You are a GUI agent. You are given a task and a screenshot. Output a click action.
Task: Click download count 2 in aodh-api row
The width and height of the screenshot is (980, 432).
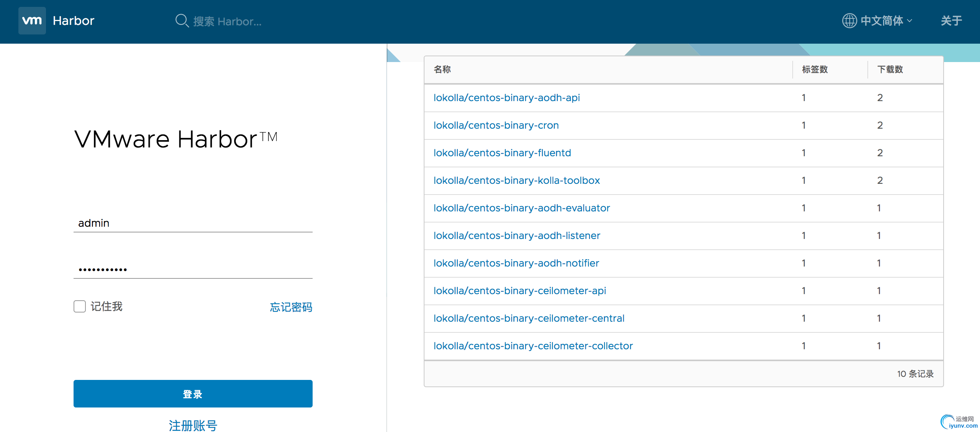coord(880,98)
